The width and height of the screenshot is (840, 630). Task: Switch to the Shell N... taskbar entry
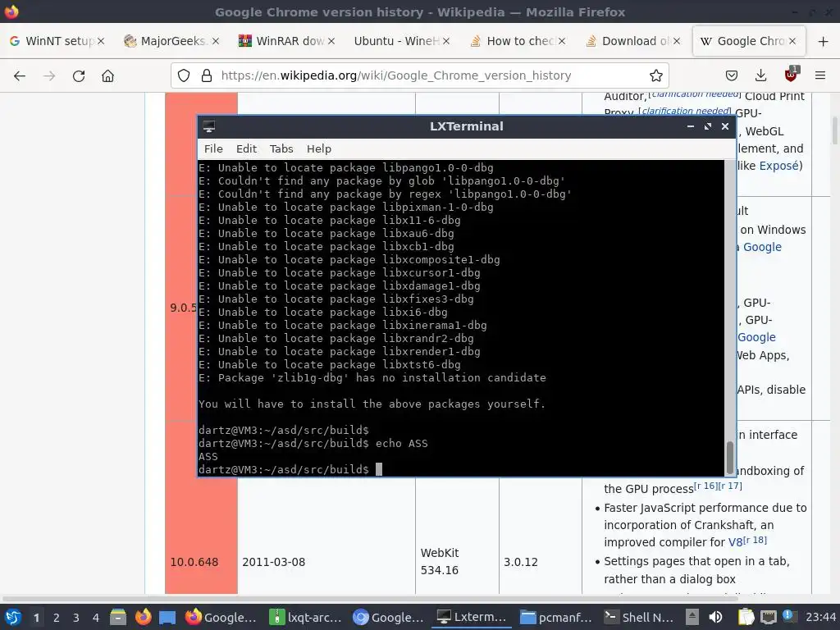(639, 617)
